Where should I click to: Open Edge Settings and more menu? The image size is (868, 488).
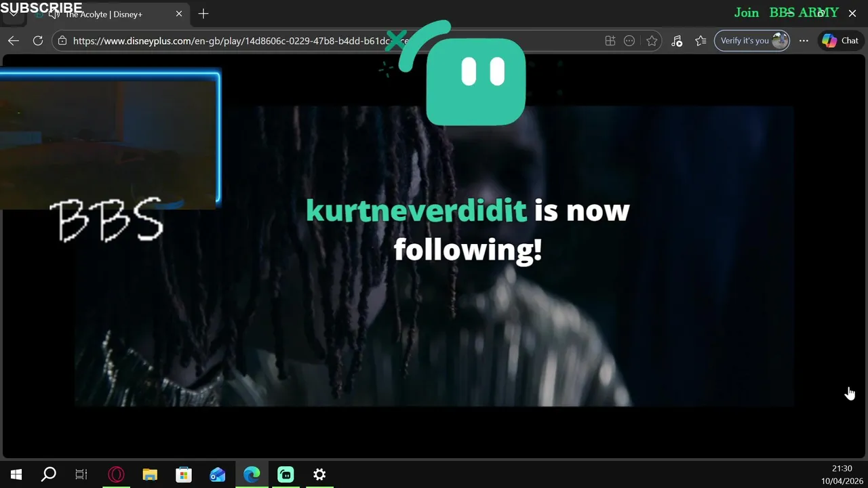(x=804, y=41)
